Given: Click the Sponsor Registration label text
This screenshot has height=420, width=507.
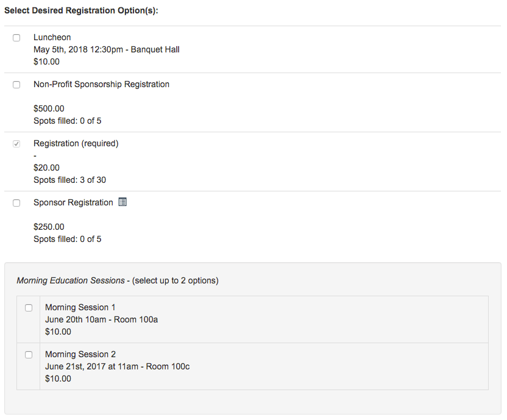Looking at the screenshot, I should pos(73,203).
